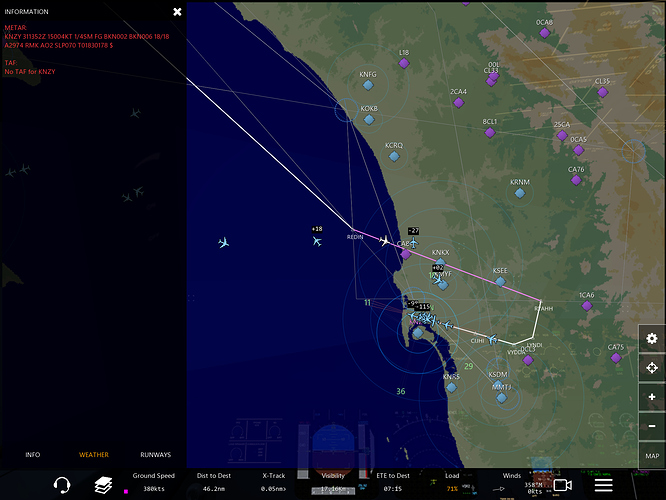Open map settings gear

pyautogui.click(x=652, y=339)
